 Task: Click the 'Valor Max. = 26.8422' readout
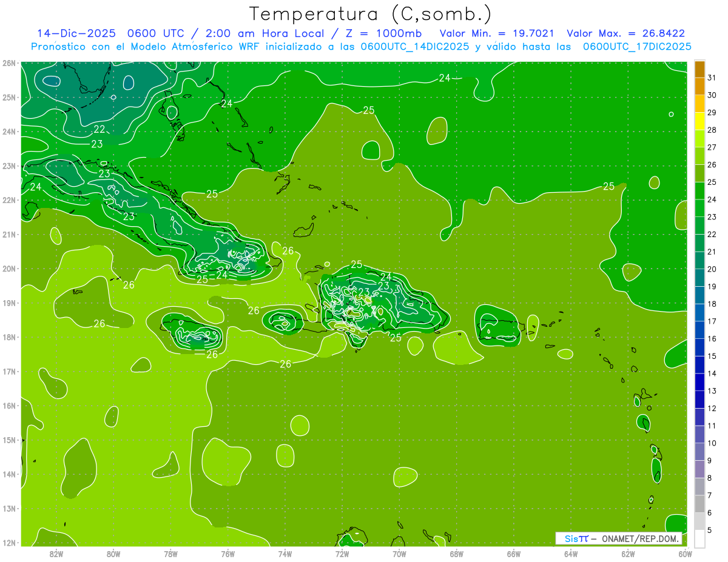click(625, 33)
